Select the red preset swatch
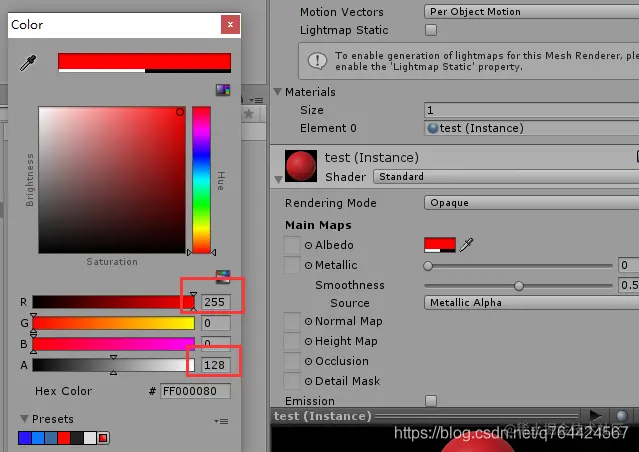 [x=64, y=438]
